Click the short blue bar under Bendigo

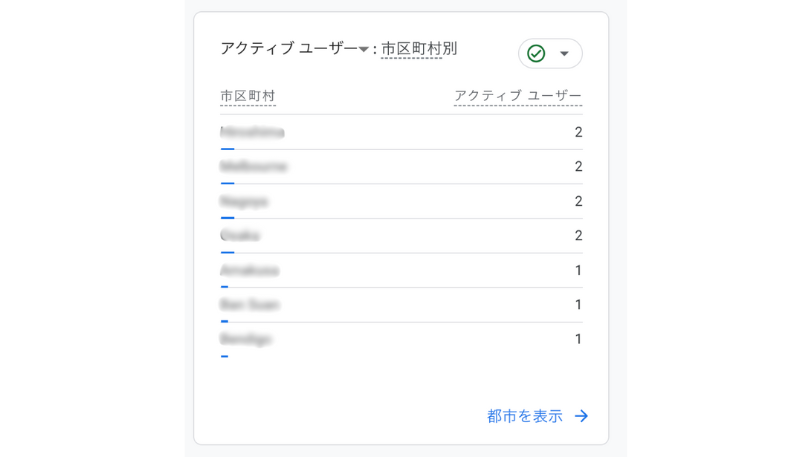[x=224, y=356]
